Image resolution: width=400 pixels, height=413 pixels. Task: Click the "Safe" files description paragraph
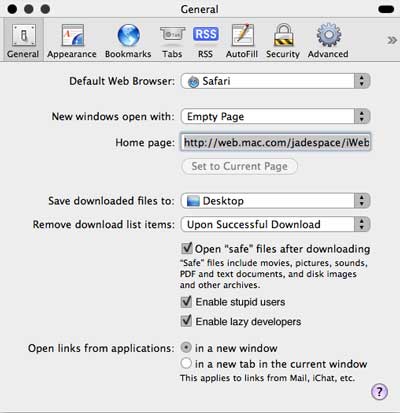tap(274, 274)
